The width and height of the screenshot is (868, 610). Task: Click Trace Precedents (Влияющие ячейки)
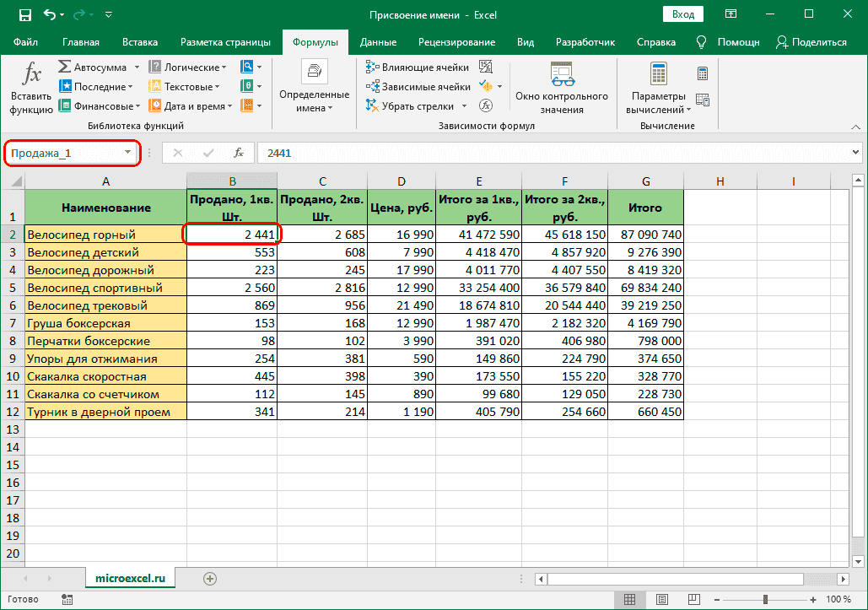tap(418, 67)
